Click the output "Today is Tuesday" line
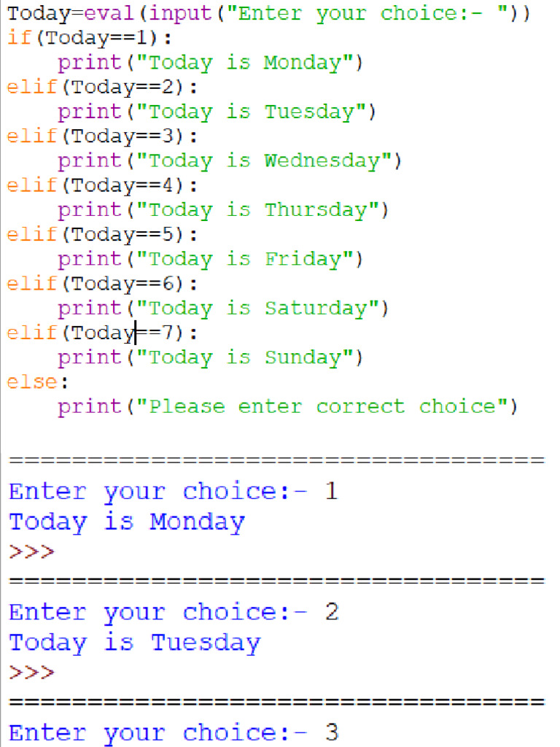This screenshot has width=560, height=747. [134, 643]
